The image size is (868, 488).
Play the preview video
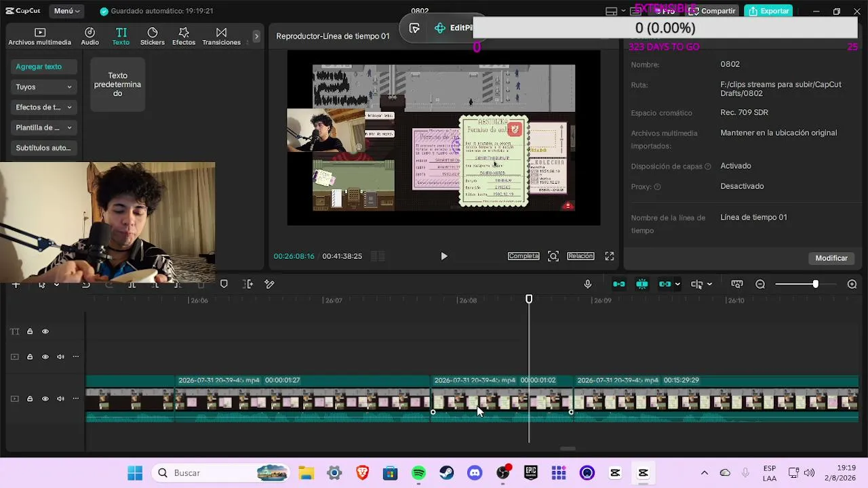click(443, 256)
